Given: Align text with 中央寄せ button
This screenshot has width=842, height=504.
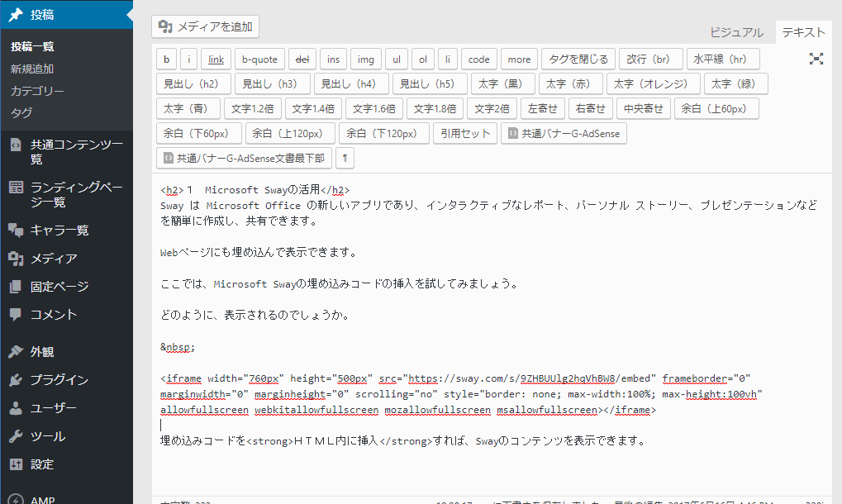Looking at the screenshot, I should 644,108.
